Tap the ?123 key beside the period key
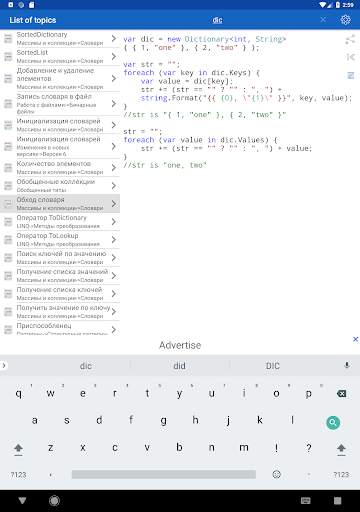This screenshot has height=512, width=360. coord(341,474)
